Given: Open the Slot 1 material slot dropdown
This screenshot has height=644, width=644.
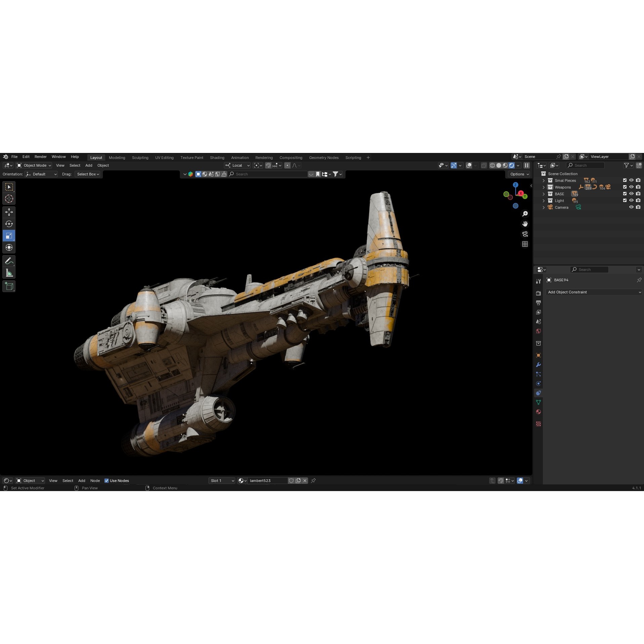Looking at the screenshot, I should click(222, 481).
